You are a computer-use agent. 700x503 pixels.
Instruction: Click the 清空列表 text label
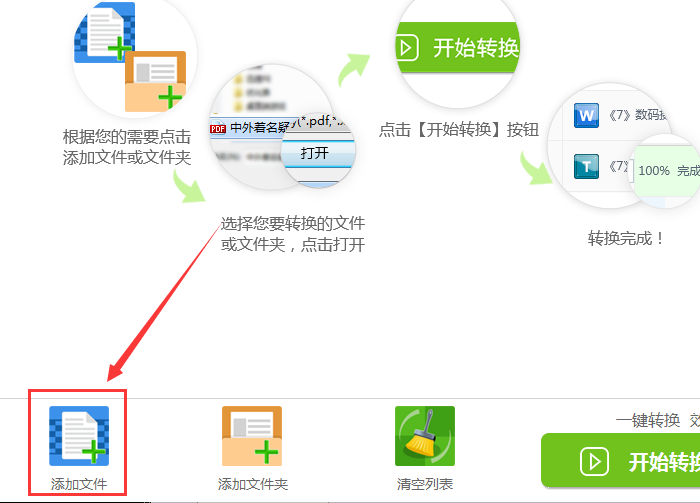pos(425,484)
